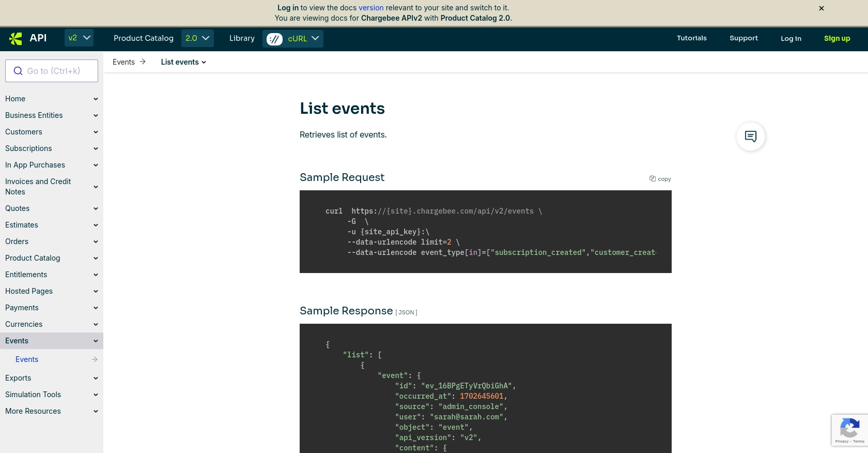Expand the Subscriptions section chevron
Image resolution: width=868 pixels, height=453 pixels.
tap(96, 148)
